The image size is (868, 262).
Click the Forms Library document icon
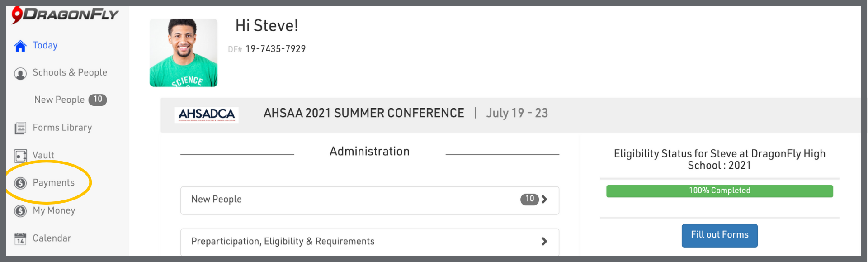point(20,128)
